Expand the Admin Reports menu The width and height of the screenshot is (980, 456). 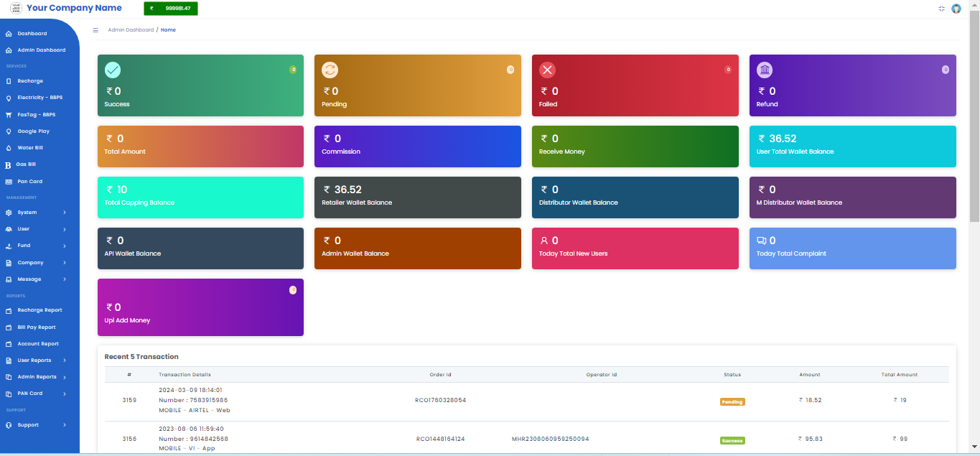[x=65, y=377]
